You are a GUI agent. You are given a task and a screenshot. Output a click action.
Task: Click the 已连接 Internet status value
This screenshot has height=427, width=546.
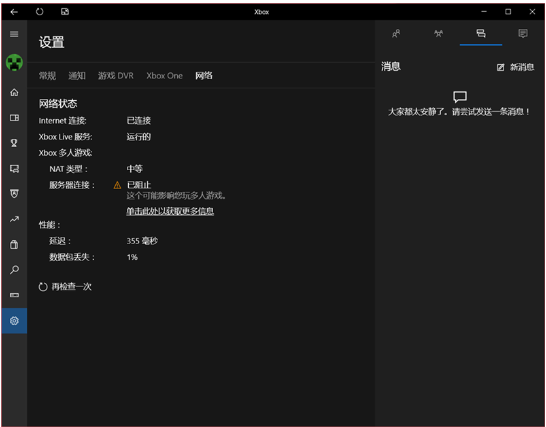pos(139,121)
